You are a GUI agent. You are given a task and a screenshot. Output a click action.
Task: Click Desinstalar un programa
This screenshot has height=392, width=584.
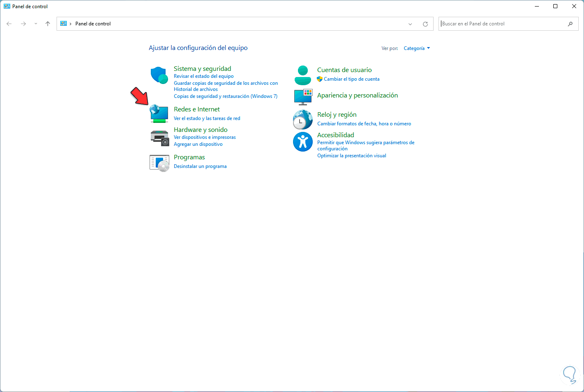200,166
